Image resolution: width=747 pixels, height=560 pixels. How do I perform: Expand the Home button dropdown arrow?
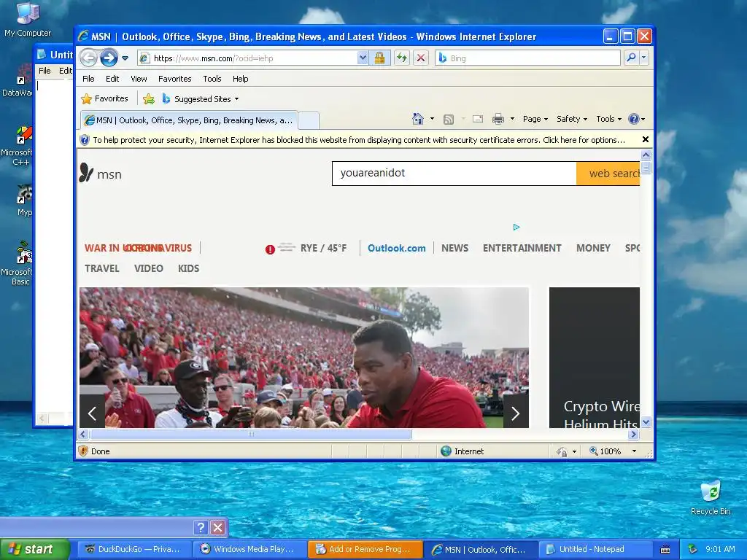click(x=432, y=119)
